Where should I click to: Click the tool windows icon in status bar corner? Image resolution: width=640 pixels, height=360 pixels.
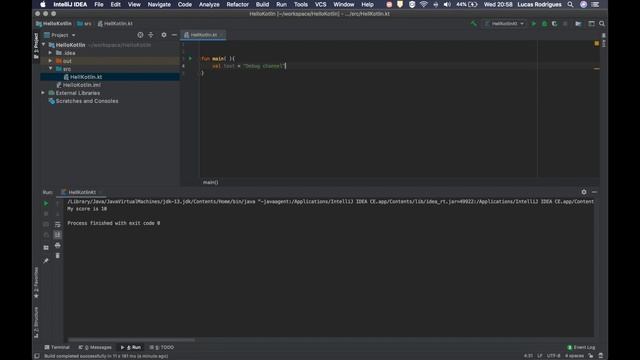coord(37,356)
